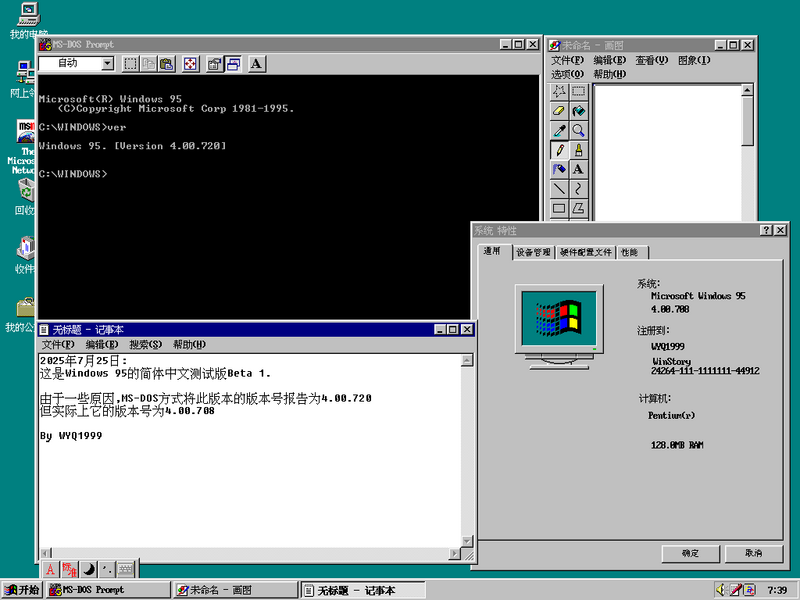The height and width of the screenshot is (600, 800).
Task: Select the Airbrush spray tool in Paint
Action: point(559,169)
